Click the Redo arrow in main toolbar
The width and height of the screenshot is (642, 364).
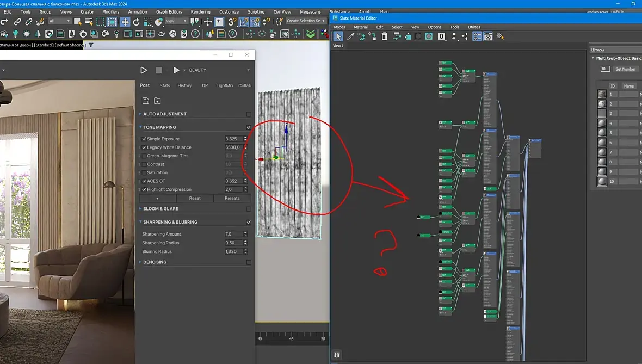pos(4,22)
